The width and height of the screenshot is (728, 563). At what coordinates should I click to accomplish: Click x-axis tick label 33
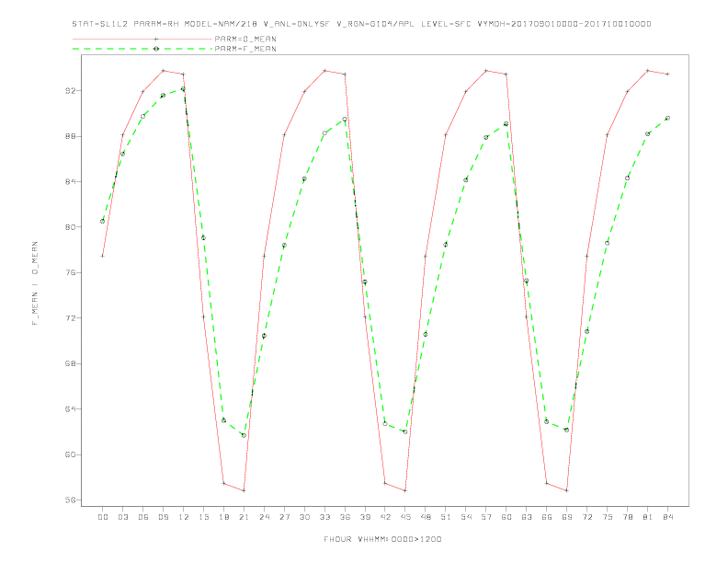pos(324,517)
